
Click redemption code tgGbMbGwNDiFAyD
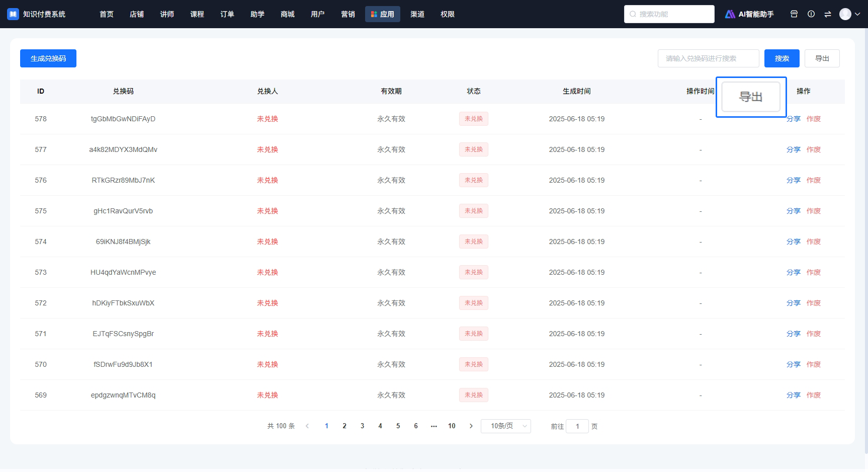pyautogui.click(x=123, y=119)
